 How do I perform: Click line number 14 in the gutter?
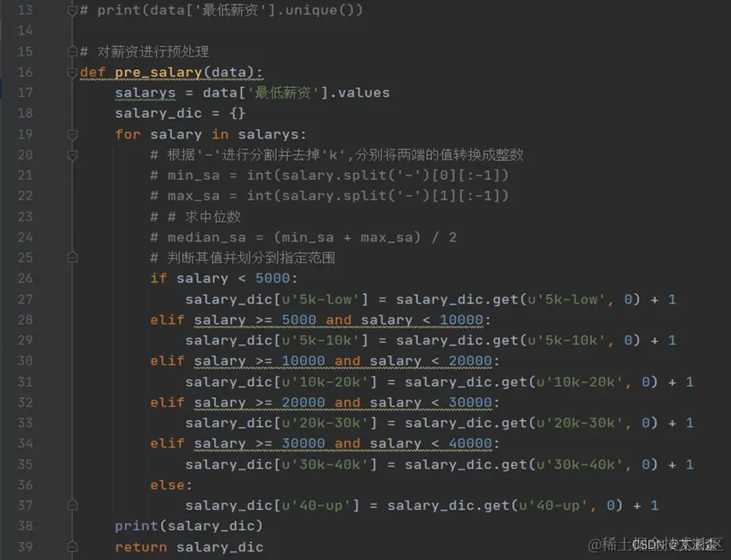click(26, 31)
